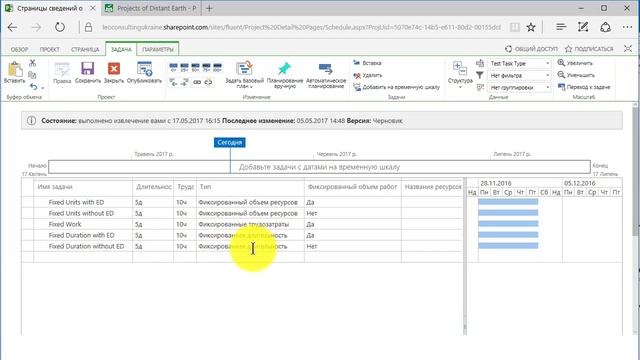
Task: Open the Правка (Edit) dropdown button
Action: (62, 74)
